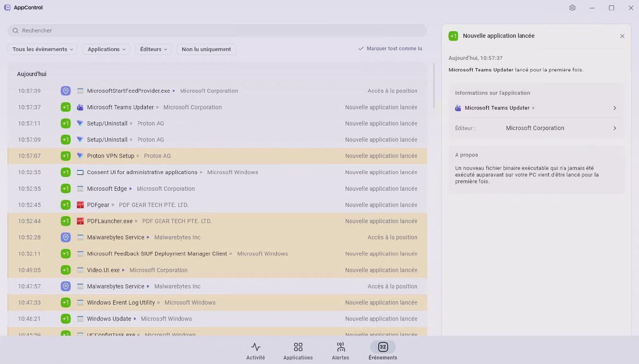Viewport: 639px width, 364px height.
Task: Click +1 badge on Microsoft Teams Updater row
Action: pyautogui.click(x=66, y=107)
